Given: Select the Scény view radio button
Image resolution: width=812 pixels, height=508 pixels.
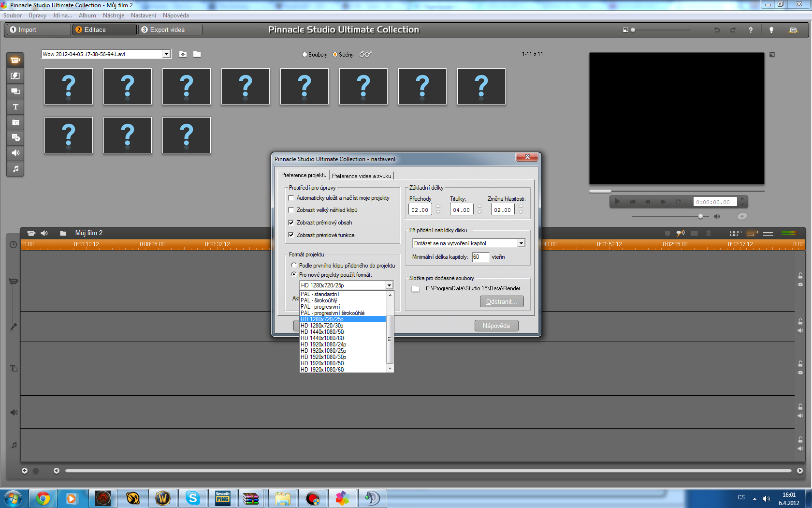Looking at the screenshot, I should (335, 55).
